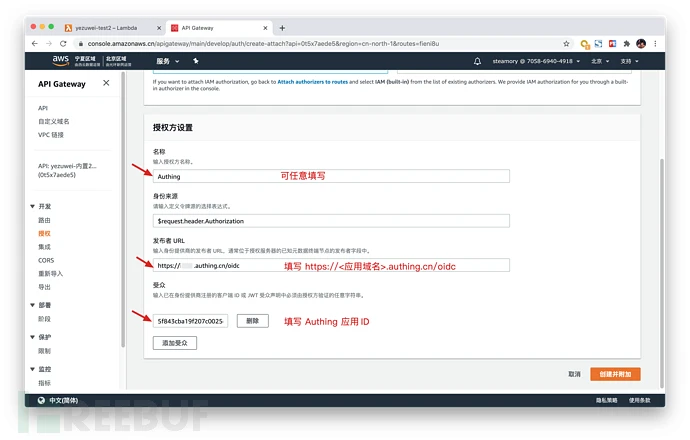Switch to the yezuwei-test2 Lambda tab
The image size is (690, 440).
[x=111, y=28]
